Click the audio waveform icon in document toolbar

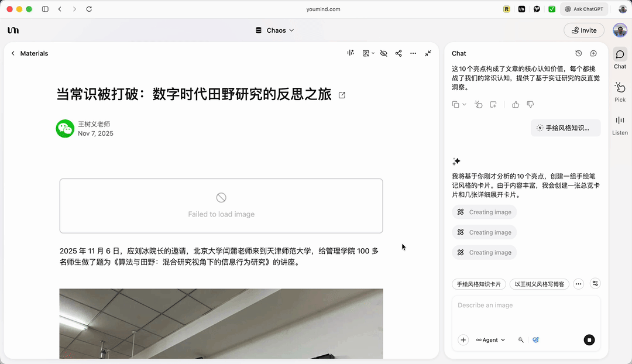351,53
